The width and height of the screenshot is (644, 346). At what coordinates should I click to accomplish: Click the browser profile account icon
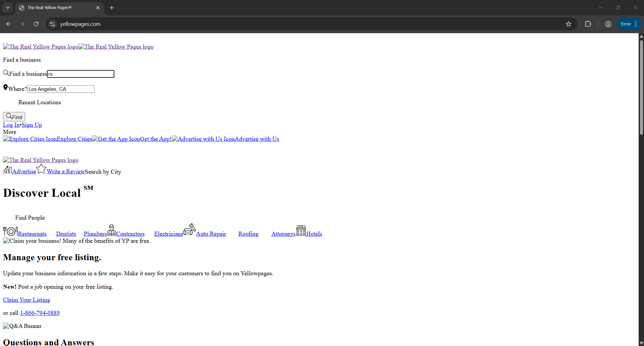[x=608, y=24]
